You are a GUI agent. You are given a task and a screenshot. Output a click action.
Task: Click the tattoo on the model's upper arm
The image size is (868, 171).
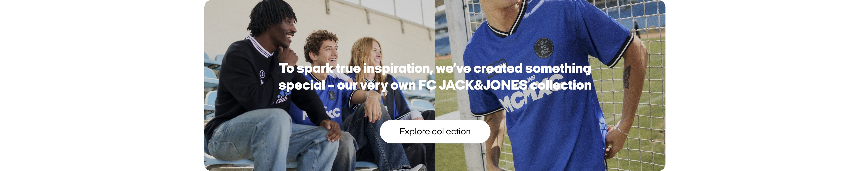click(x=627, y=77)
